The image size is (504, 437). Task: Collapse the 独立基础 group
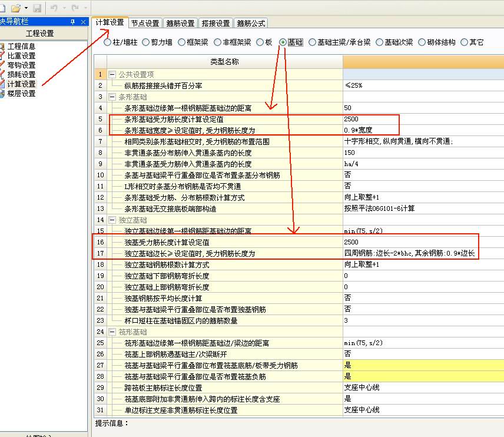pos(112,220)
